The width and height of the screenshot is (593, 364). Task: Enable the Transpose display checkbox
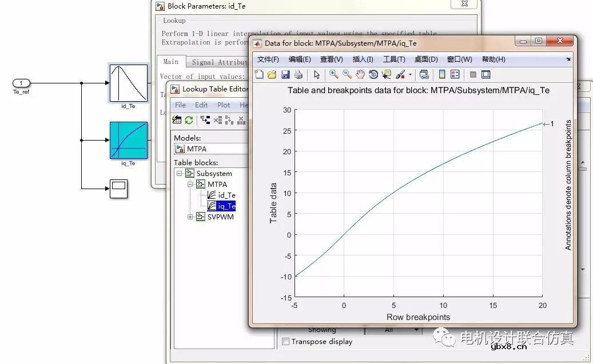pyautogui.click(x=285, y=342)
